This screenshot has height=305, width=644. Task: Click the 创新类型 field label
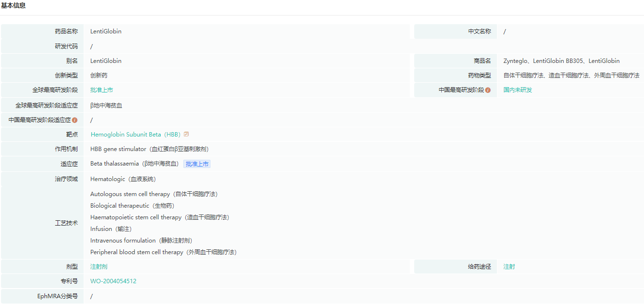click(x=66, y=76)
